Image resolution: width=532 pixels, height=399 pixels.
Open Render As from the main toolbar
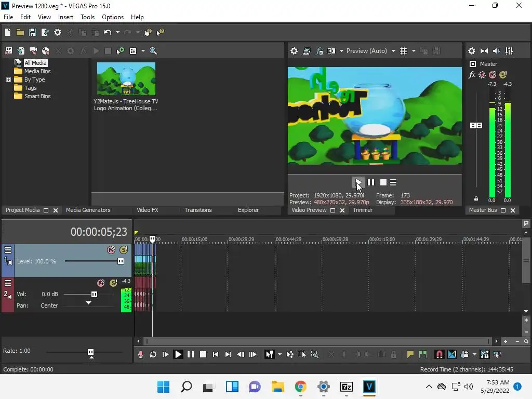(45, 32)
